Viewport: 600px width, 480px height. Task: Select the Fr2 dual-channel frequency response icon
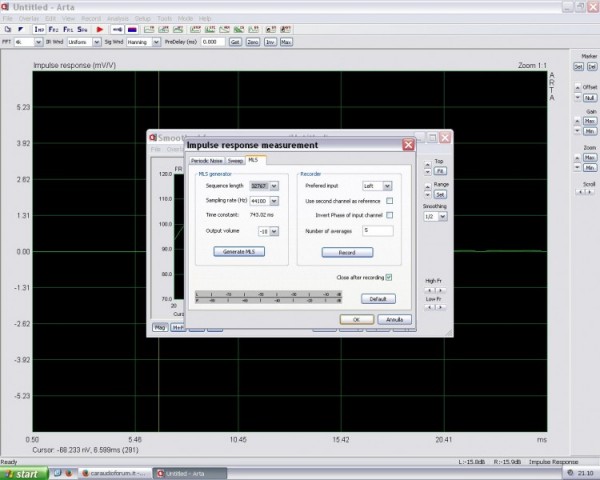point(53,29)
